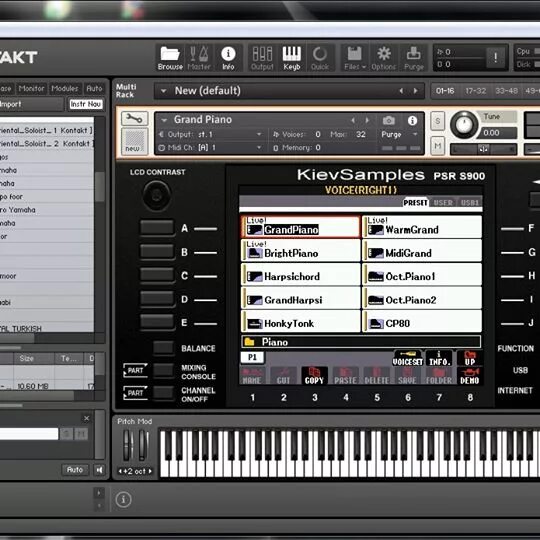The height and width of the screenshot is (540, 540).
Task: Select the WarmGrand voice
Action: (x=422, y=227)
